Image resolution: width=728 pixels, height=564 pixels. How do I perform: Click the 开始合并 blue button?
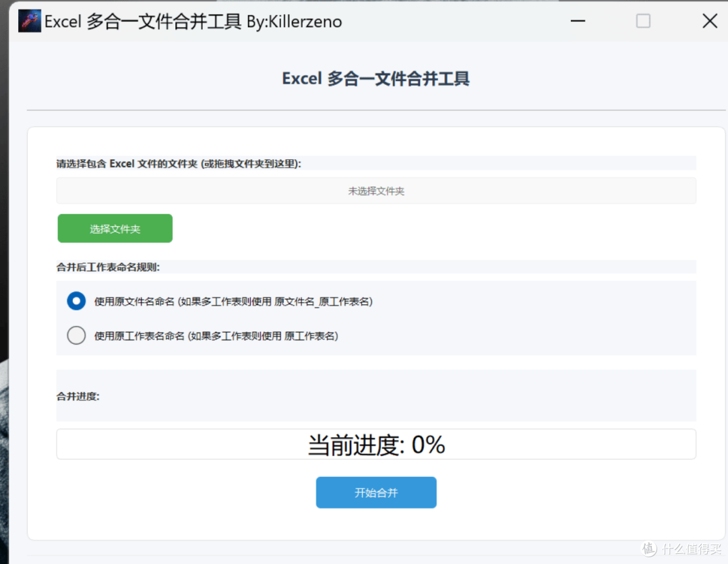(376, 492)
